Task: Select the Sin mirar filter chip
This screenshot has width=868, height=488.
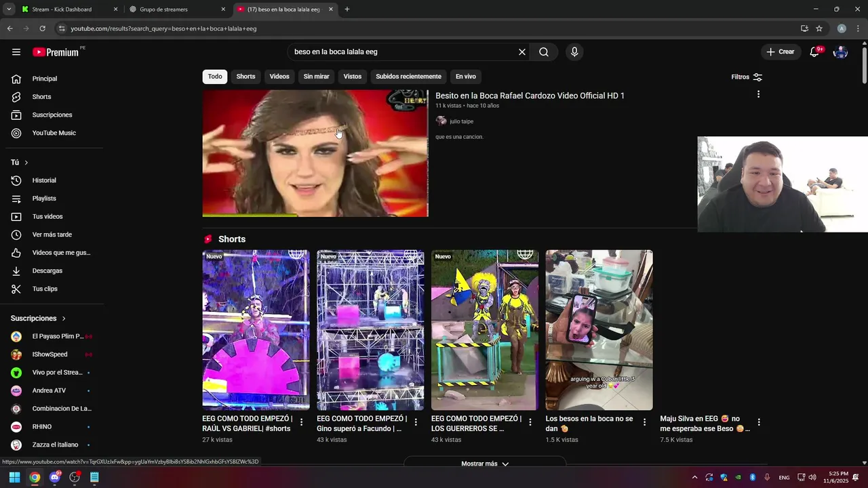Action: point(316,77)
